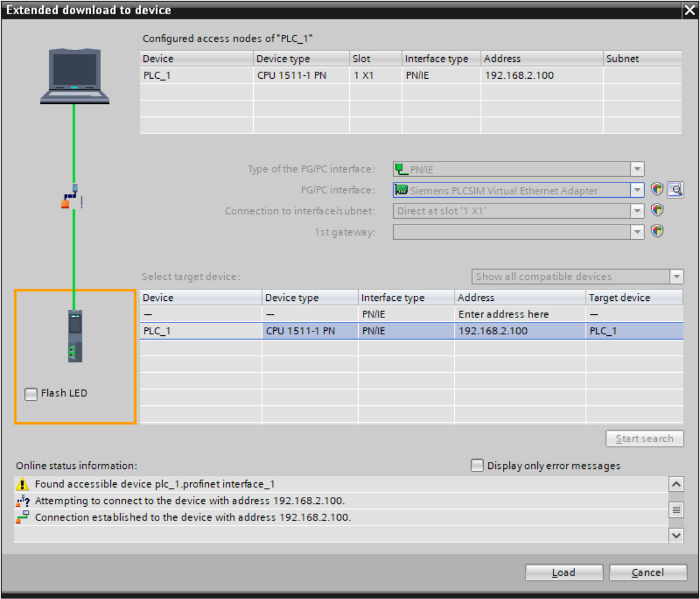700x599 pixels.
Task: Open the PG/PC interface dropdown
Action: tap(638, 190)
